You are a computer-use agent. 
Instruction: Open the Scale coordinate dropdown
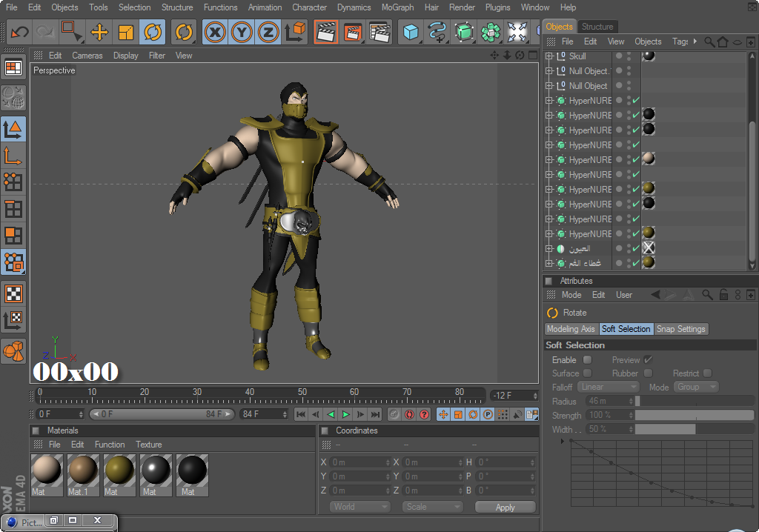pos(432,507)
